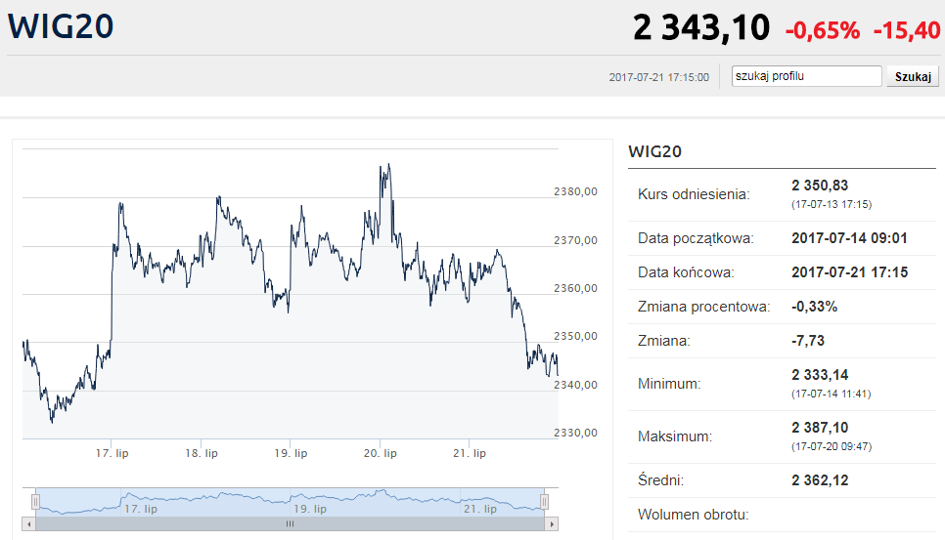Click the WIG20 page title
Viewport: 945px width, 540px height.
click(x=60, y=27)
